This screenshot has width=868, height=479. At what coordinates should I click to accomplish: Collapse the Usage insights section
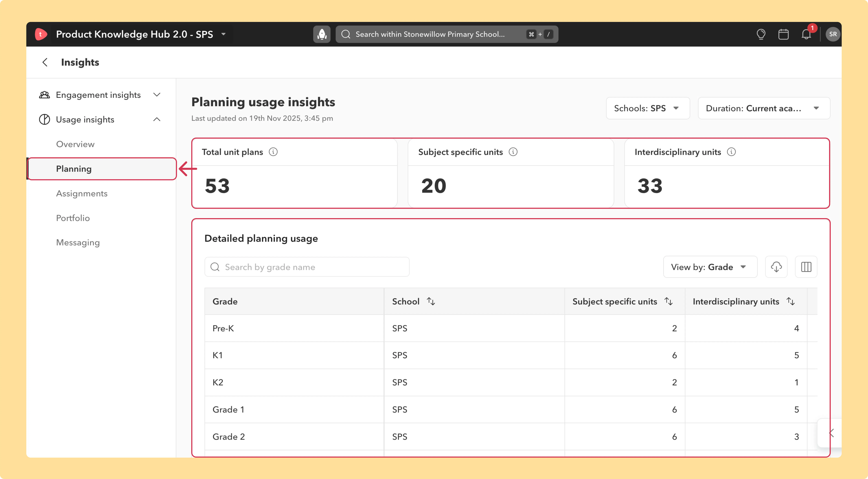click(x=157, y=119)
